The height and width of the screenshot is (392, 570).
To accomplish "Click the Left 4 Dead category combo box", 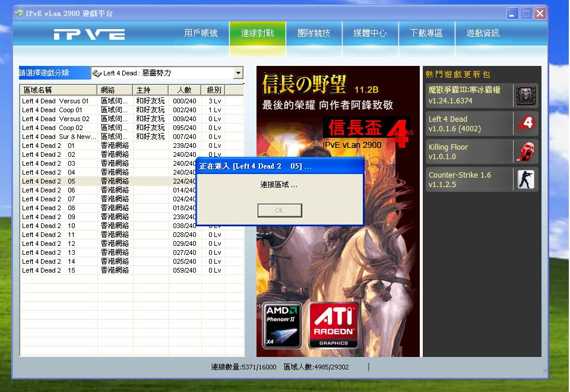I will pos(167,72).
